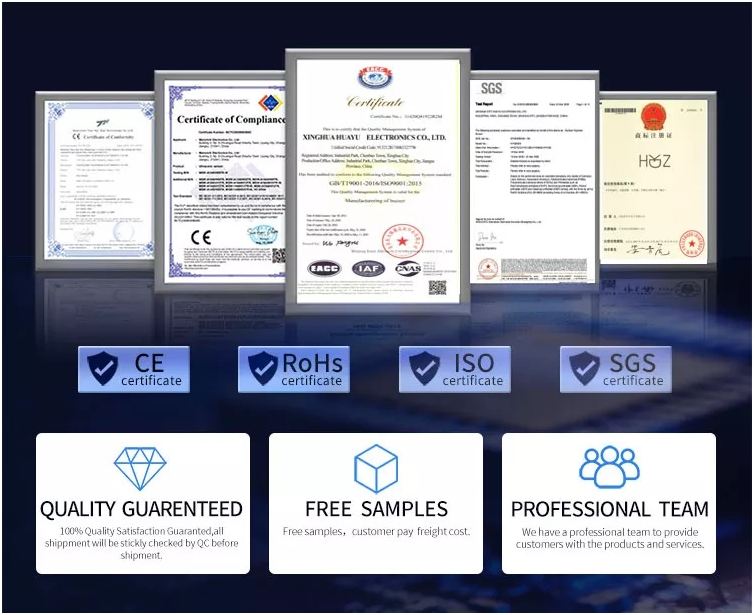
Task: Click the red seal on trademark certificate
Action: (691, 243)
